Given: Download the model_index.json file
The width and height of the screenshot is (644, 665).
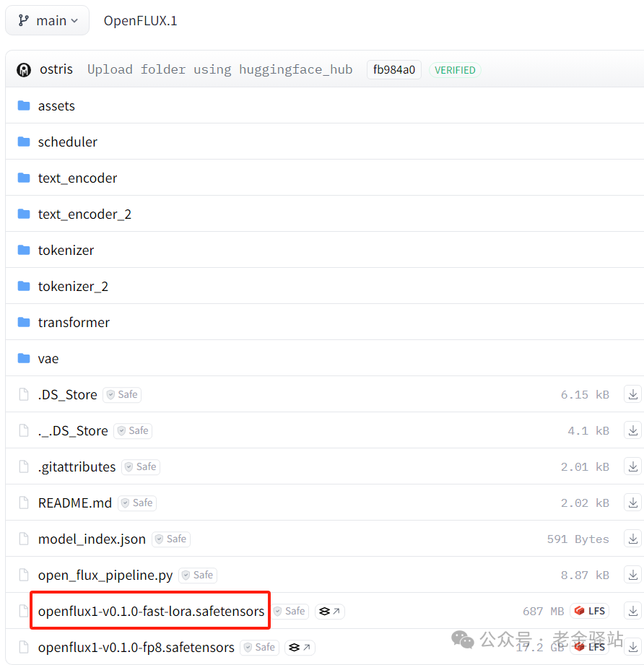Looking at the screenshot, I should point(633,539).
